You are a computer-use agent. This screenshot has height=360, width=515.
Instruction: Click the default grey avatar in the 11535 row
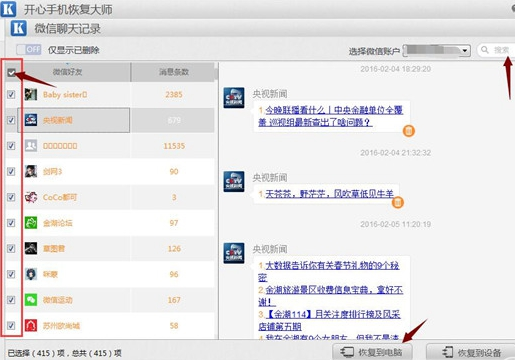31,146
